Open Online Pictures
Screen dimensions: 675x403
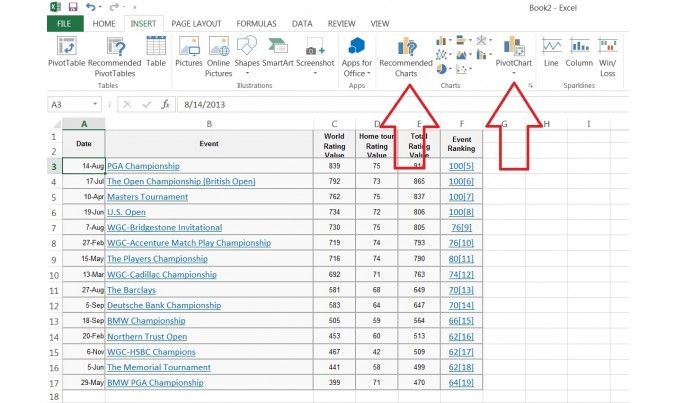point(218,57)
